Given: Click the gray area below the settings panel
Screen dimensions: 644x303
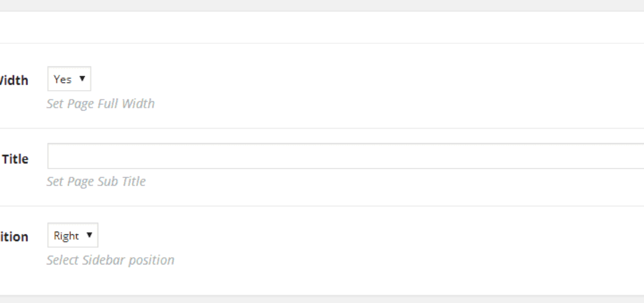Looking at the screenshot, I should 322,299.
